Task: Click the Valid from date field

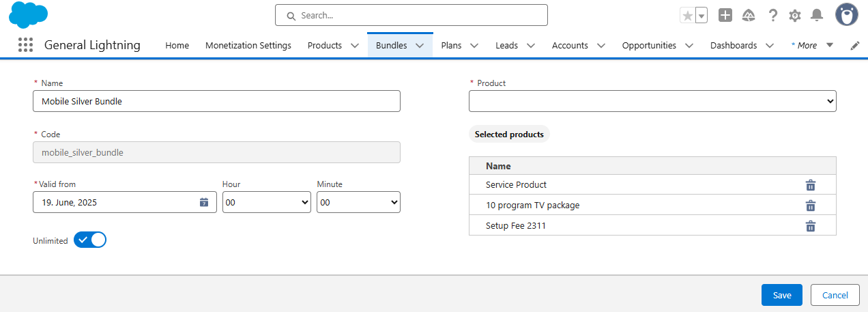Action: 125,202
